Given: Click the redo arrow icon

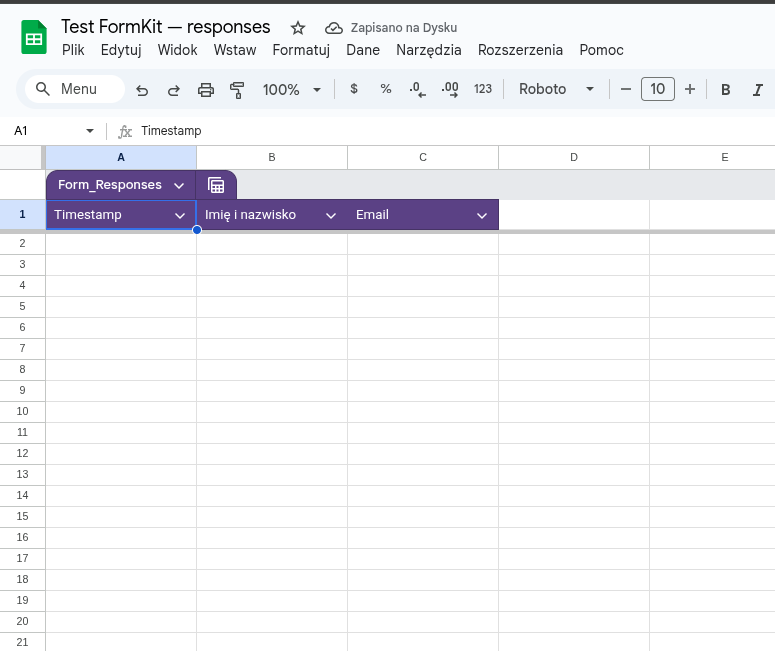Looking at the screenshot, I should [x=174, y=90].
